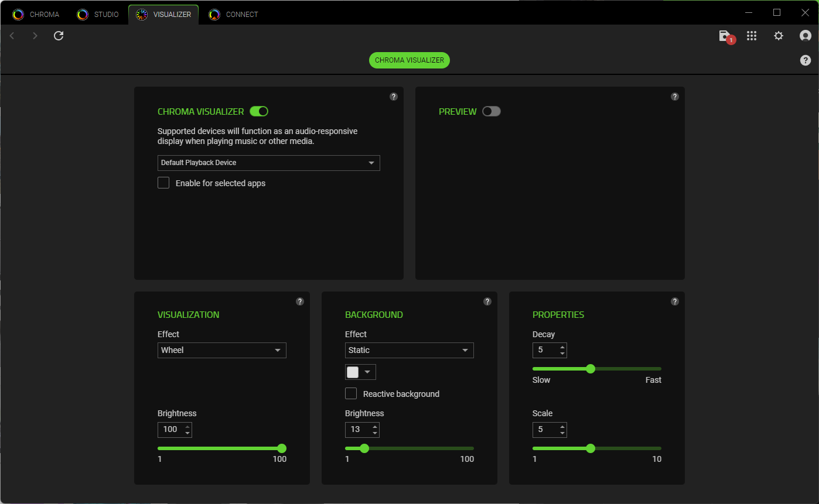Decrease Background brightness with down arrow

[375, 433]
